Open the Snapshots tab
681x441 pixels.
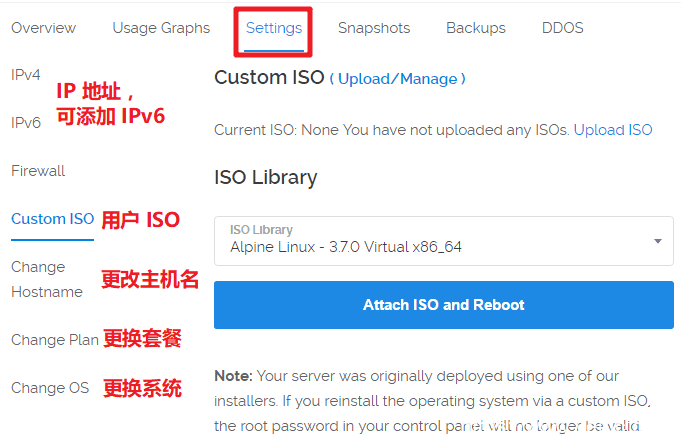[x=374, y=28]
